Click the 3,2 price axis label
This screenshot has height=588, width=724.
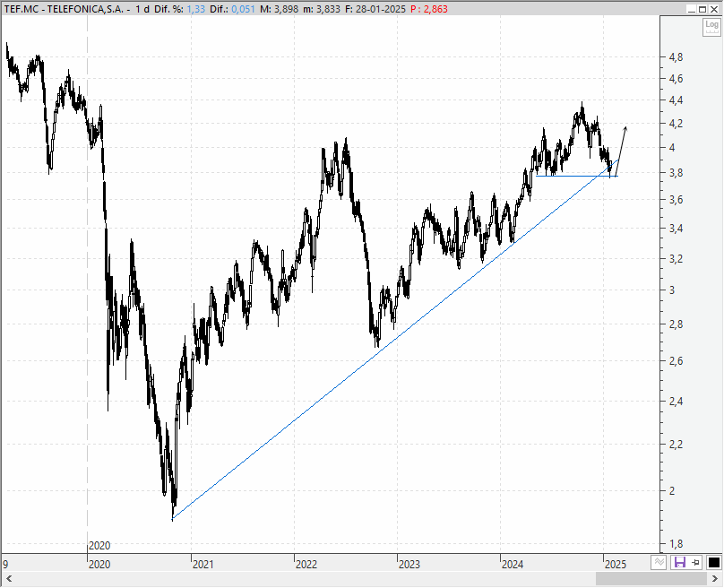click(676, 259)
